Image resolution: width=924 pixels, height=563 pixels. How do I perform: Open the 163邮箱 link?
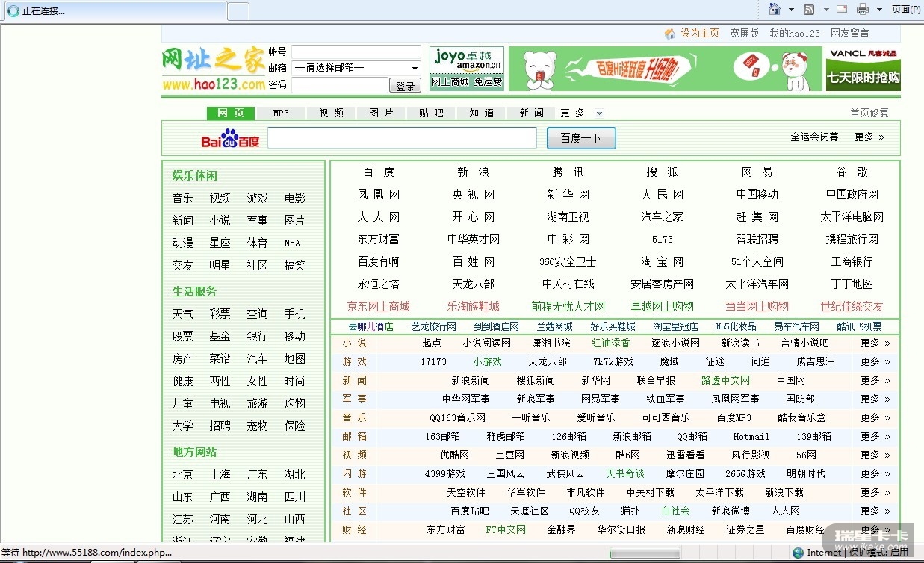pos(442,436)
